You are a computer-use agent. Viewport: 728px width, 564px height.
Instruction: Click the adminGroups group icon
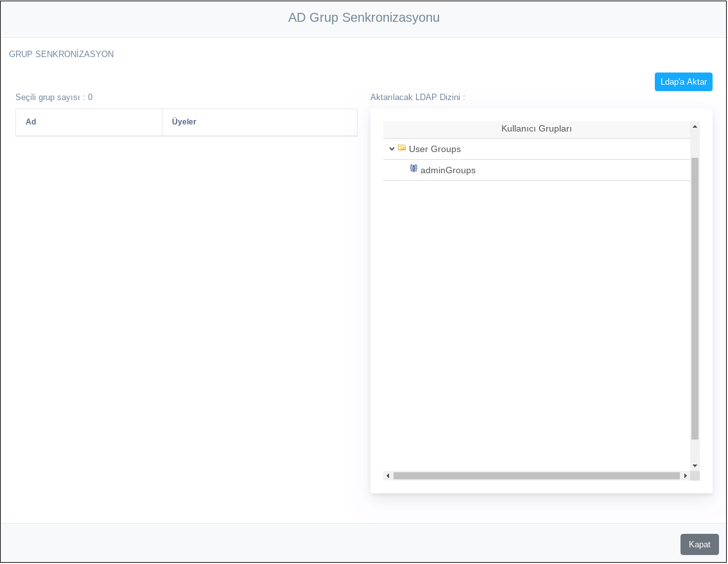coord(413,169)
